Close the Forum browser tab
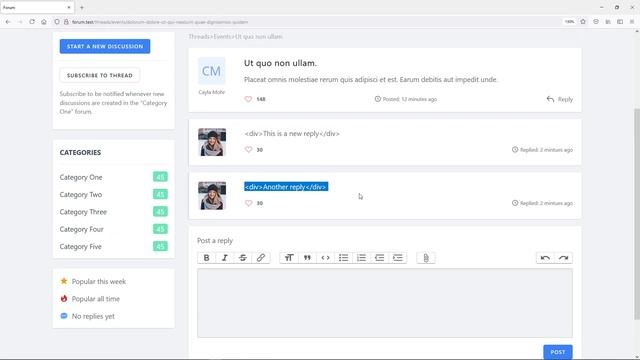The height and width of the screenshot is (360, 640). coord(69,7)
